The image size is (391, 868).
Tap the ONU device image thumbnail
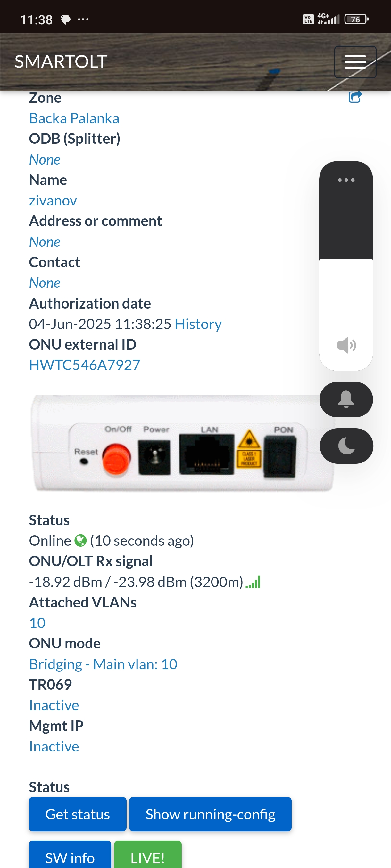182,443
